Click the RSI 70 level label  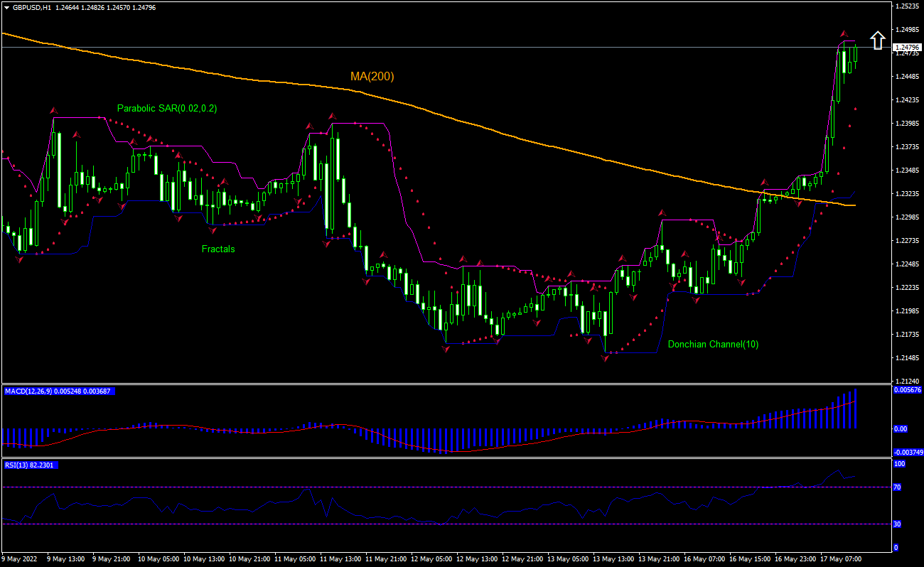897,487
